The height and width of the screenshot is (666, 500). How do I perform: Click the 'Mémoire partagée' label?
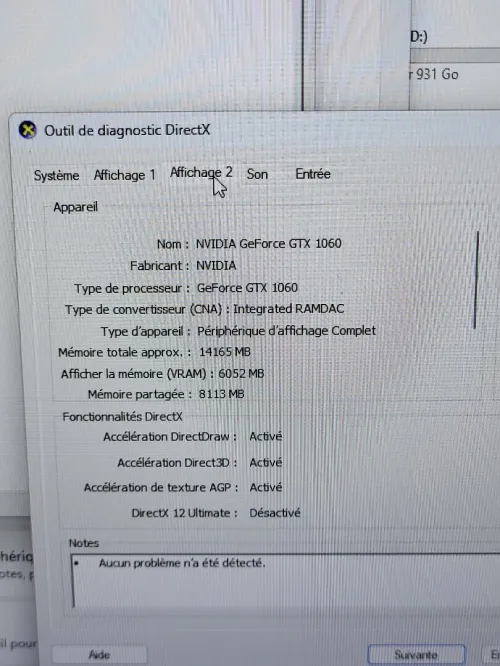click(140, 395)
